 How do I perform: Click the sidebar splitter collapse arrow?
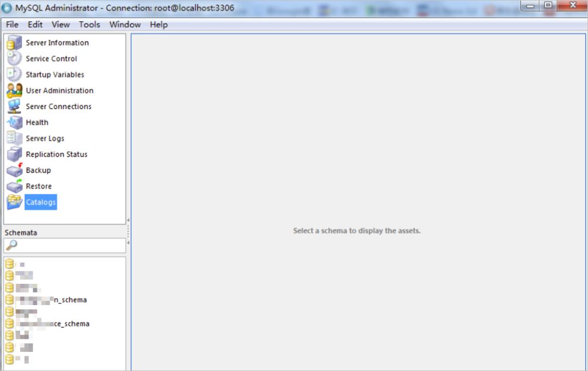tap(128, 221)
